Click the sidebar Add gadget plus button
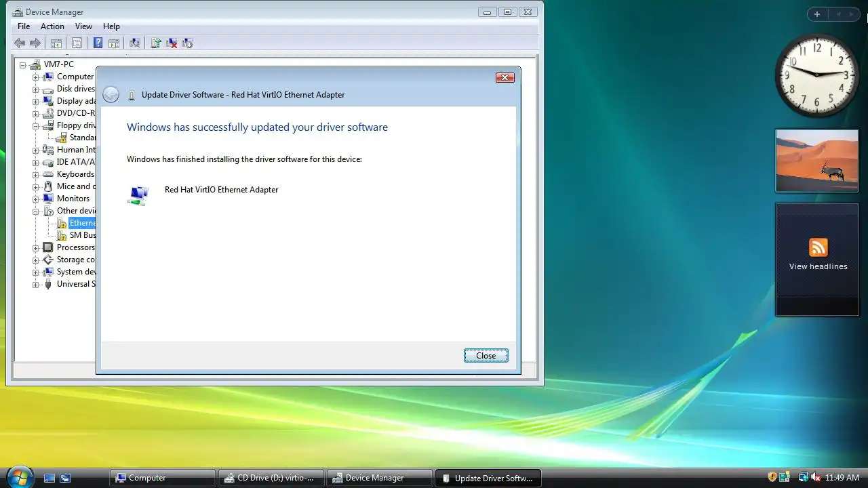 (x=817, y=14)
